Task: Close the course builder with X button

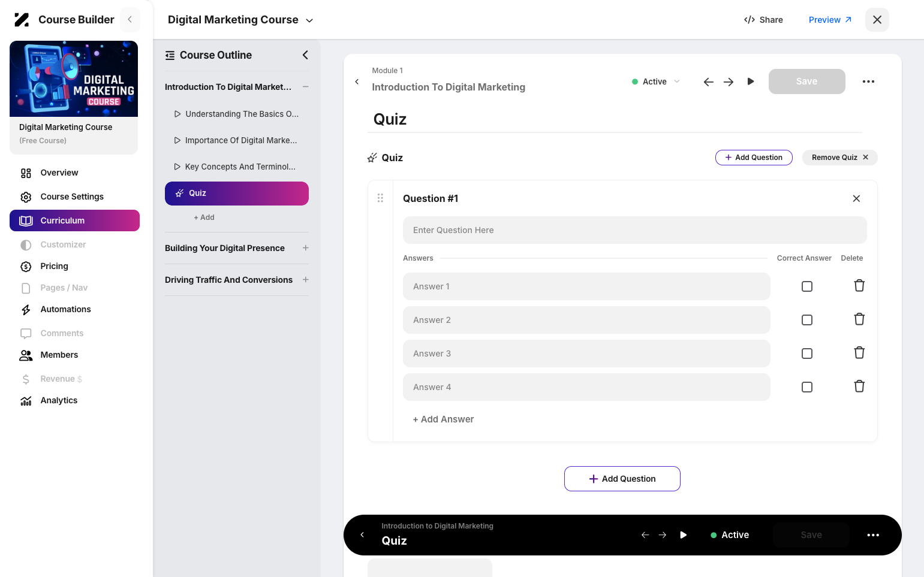Action: 877,20
